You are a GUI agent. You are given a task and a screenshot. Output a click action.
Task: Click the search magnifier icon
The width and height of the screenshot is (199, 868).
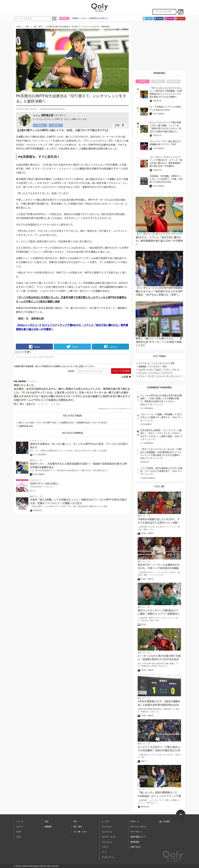tap(54, 19)
